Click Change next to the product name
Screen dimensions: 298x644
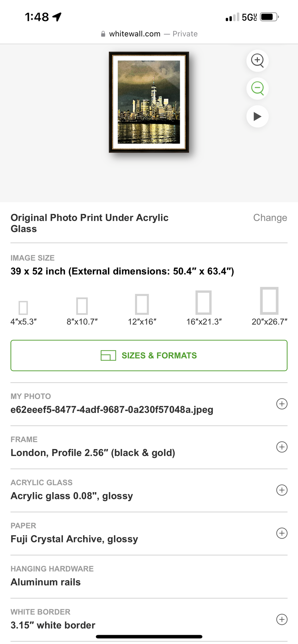coord(270,218)
